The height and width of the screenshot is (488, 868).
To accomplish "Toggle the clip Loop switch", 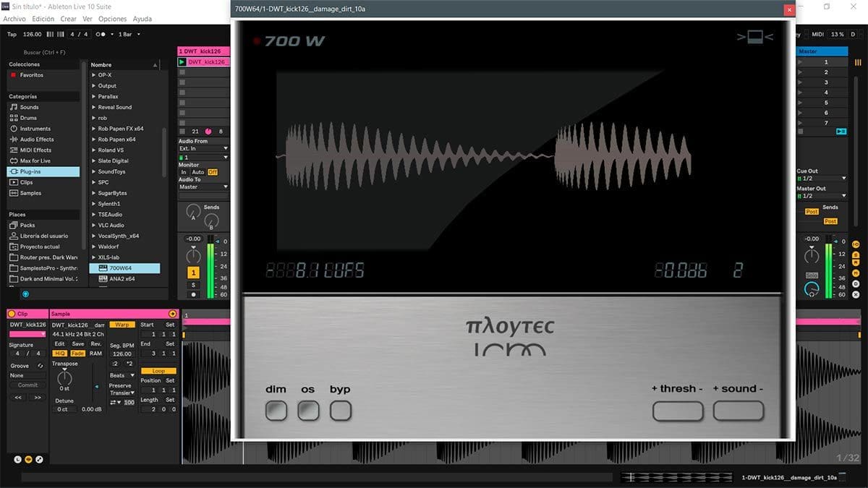I will coord(158,371).
